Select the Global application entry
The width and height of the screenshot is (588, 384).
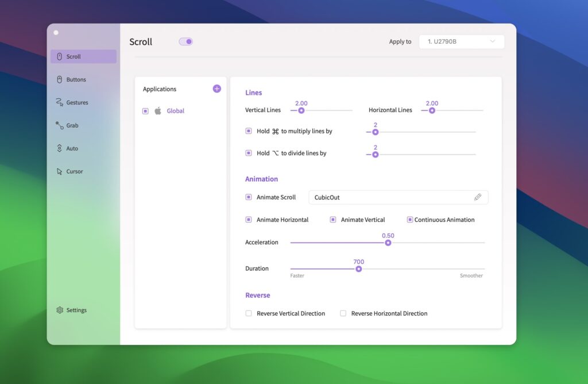pyautogui.click(x=175, y=111)
